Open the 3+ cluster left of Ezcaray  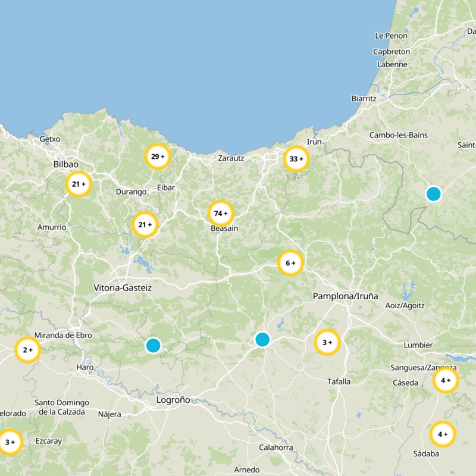click(x=10, y=442)
